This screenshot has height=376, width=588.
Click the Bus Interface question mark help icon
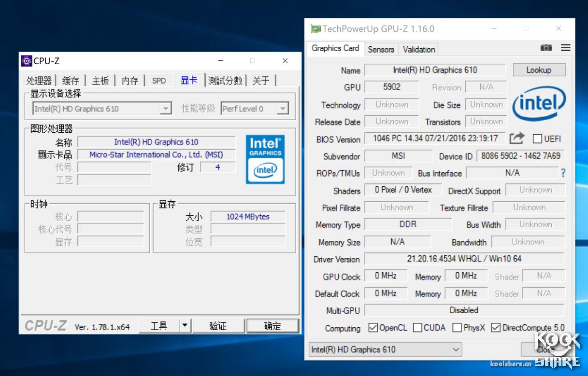click(563, 172)
